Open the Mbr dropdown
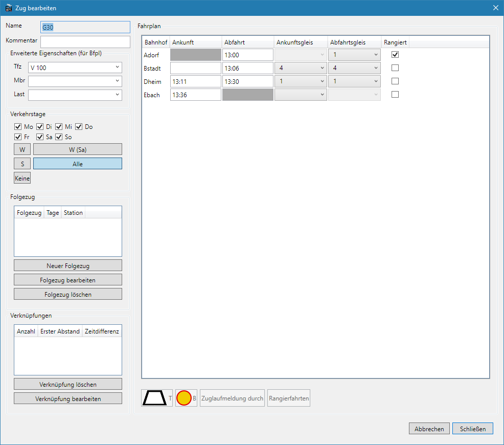This screenshot has height=445, width=504. (75, 81)
